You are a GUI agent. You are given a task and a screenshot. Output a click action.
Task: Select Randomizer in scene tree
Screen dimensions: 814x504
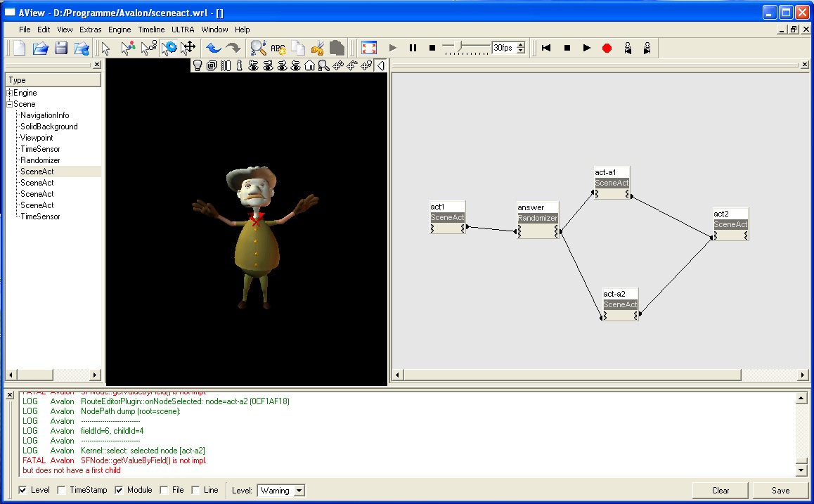(x=40, y=160)
